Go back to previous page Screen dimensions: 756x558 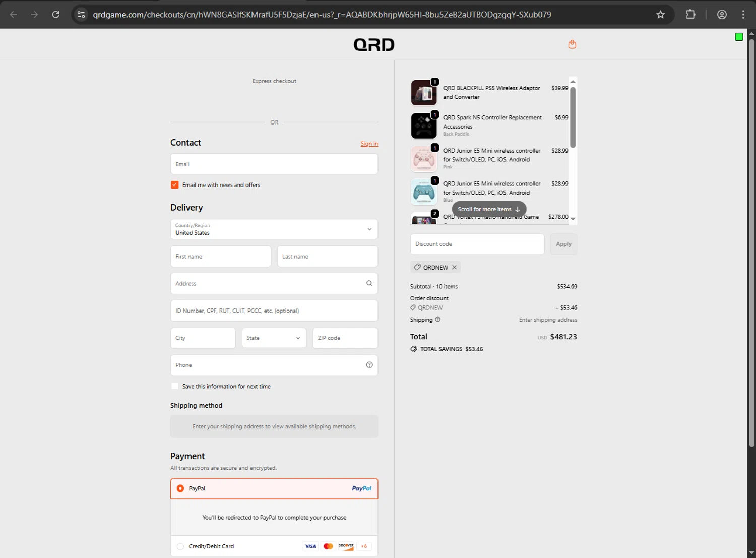[14, 15]
